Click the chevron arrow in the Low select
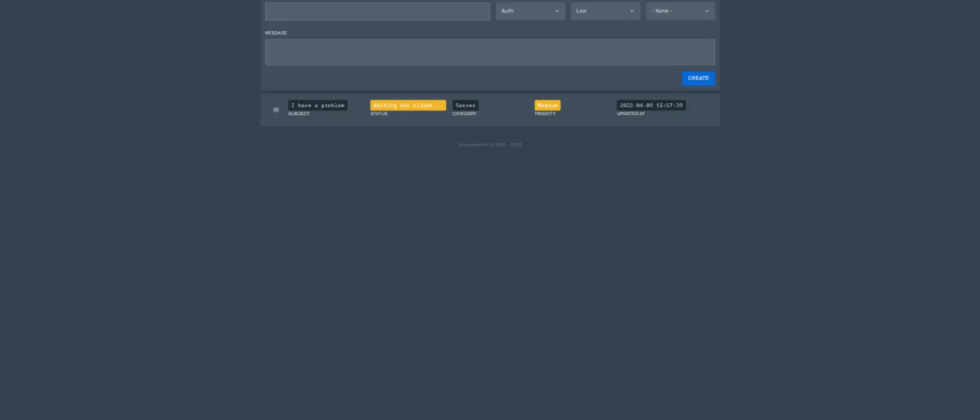Viewport: 980px width, 420px height. click(632, 11)
